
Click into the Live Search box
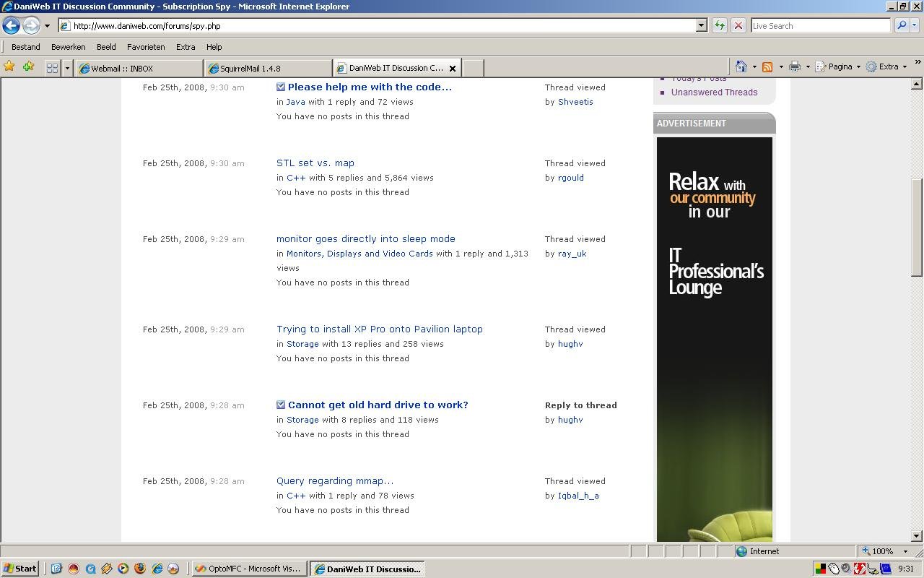click(821, 25)
